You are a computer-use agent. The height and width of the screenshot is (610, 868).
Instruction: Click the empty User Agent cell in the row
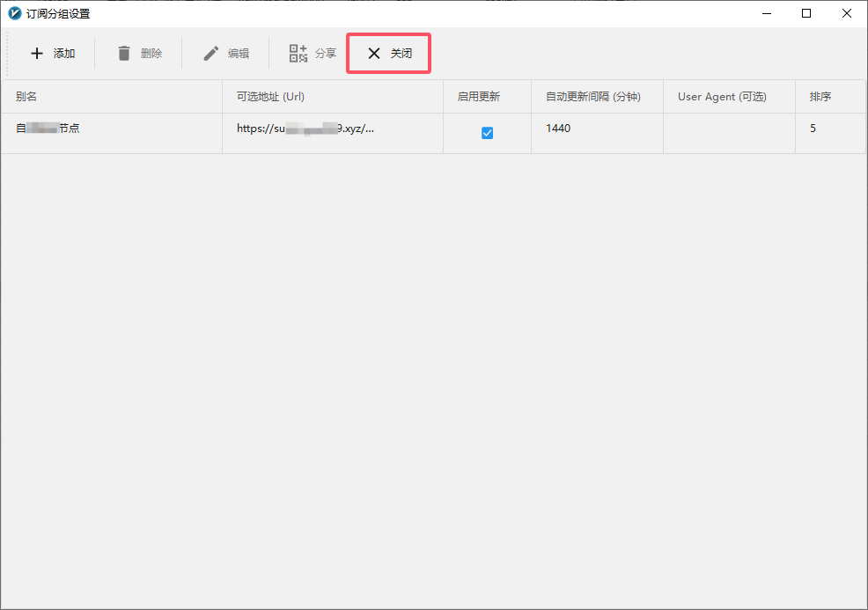tap(729, 134)
